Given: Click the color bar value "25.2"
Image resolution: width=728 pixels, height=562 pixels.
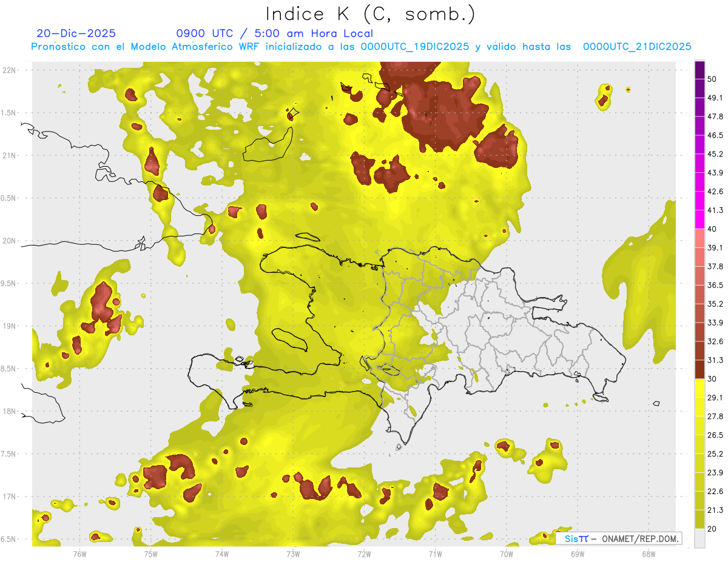Looking at the screenshot, I should (715, 453).
